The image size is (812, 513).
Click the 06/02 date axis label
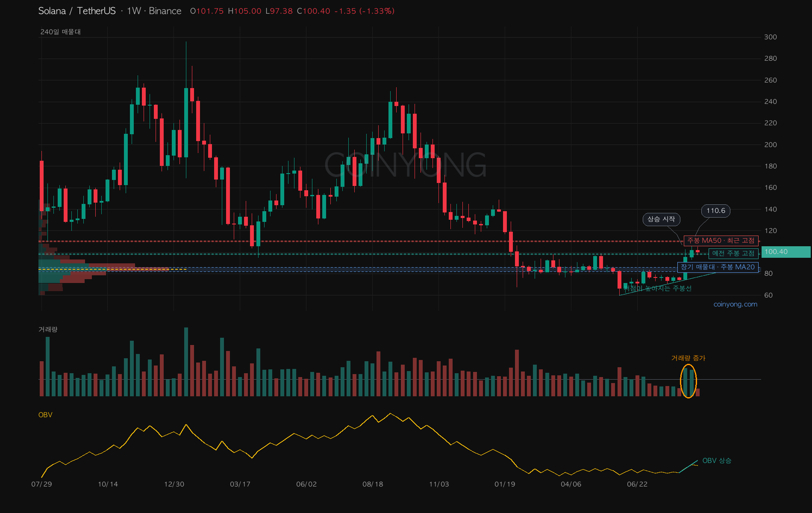point(306,484)
